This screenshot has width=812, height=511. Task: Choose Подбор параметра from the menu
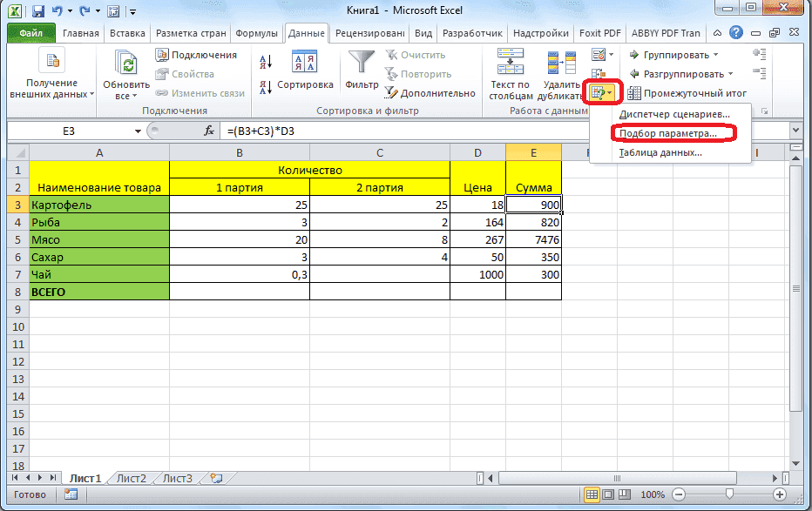pyautogui.click(x=671, y=132)
